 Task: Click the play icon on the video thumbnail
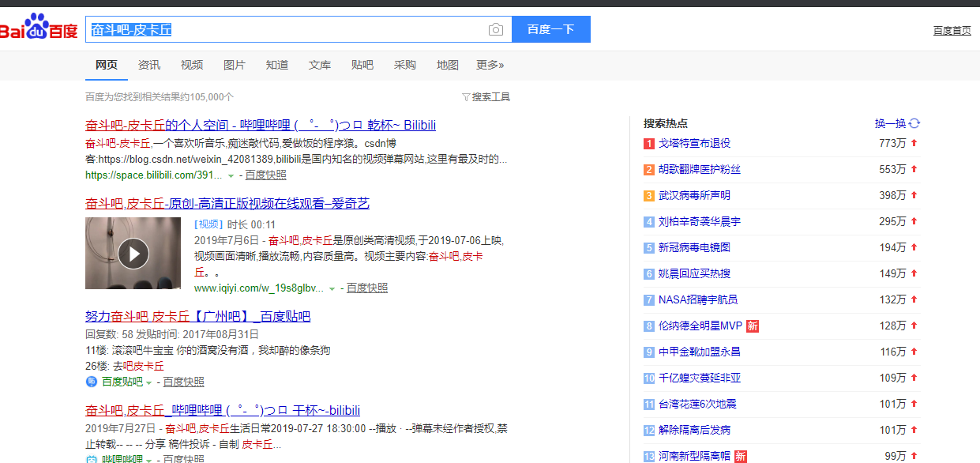133,253
